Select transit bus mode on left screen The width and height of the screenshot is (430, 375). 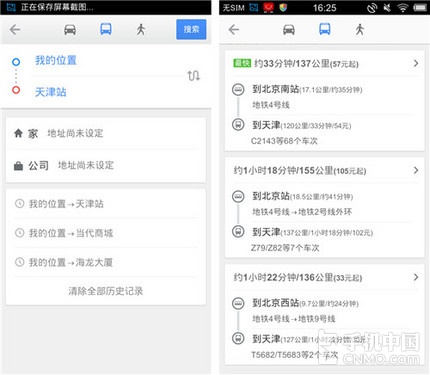[x=106, y=29]
